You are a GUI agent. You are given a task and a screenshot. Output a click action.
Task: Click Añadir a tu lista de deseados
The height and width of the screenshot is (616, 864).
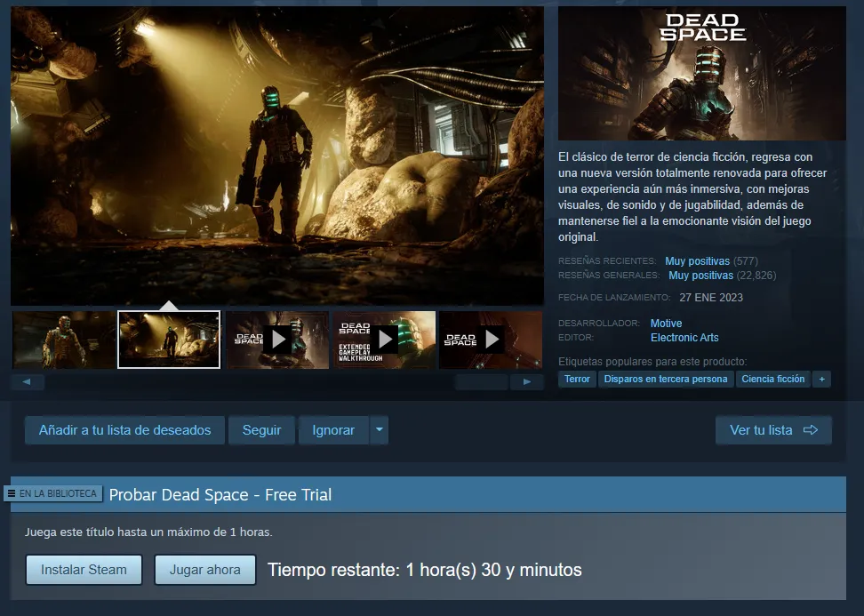124,430
